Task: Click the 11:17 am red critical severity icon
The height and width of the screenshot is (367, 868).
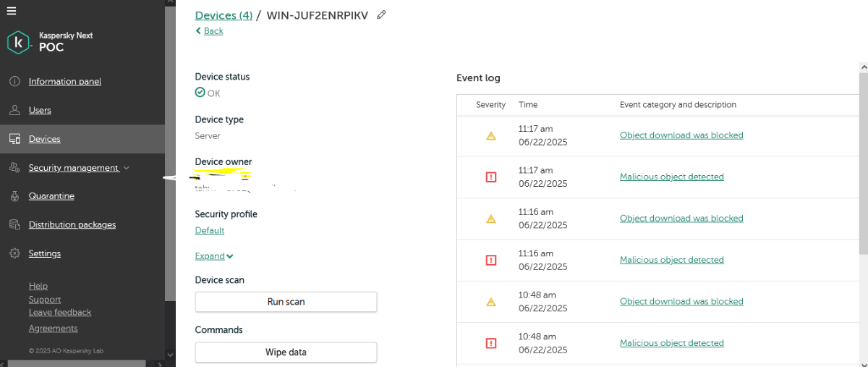Action: [491, 177]
